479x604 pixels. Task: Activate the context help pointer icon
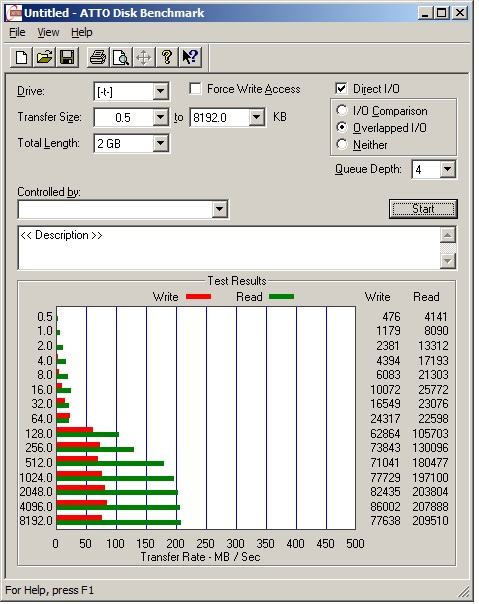point(190,58)
